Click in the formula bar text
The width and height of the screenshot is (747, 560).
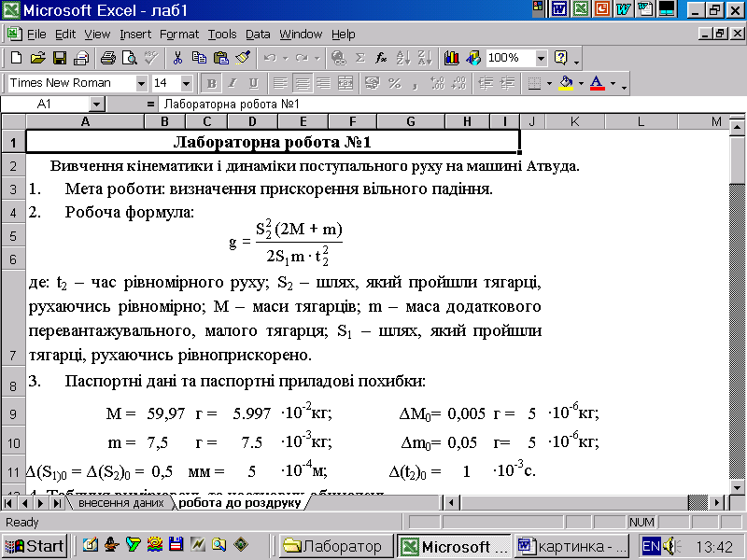[x=232, y=105]
